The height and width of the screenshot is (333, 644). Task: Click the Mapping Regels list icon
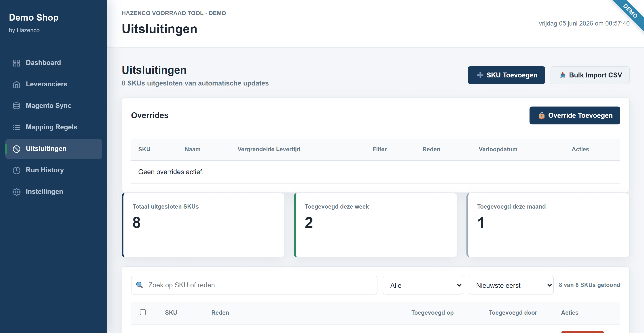(17, 127)
